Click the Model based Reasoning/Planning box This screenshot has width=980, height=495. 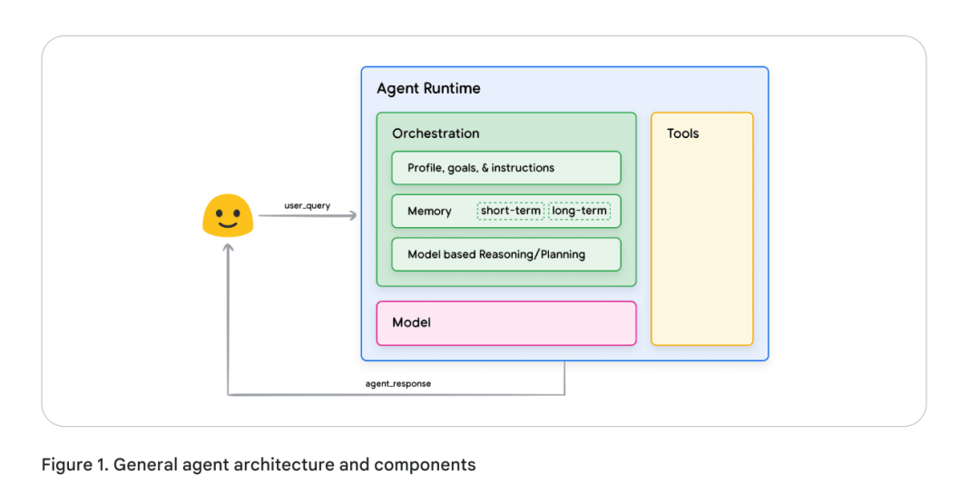(505, 254)
